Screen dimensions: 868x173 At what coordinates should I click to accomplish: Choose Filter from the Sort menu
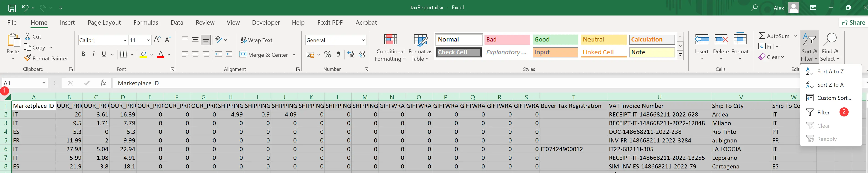point(823,113)
